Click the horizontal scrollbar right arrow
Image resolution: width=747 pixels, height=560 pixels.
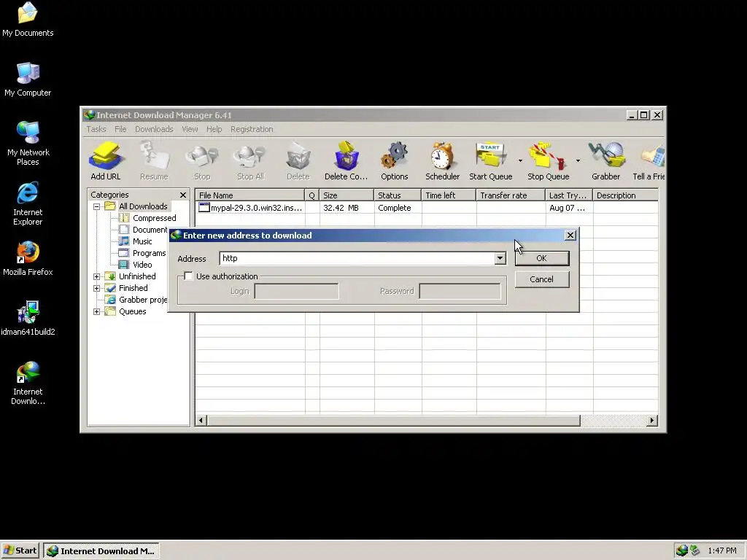[652, 420]
